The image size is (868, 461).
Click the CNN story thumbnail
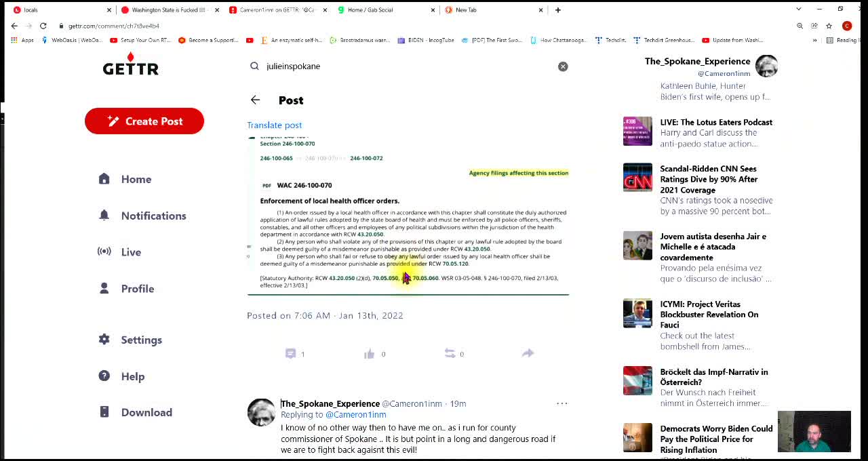point(637,178)
